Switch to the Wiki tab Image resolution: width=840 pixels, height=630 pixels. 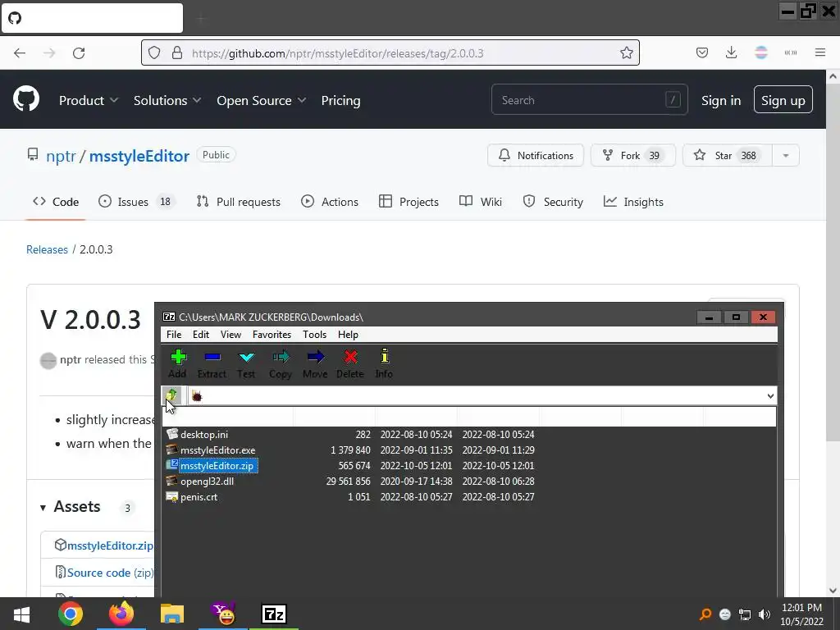(481, 202)
